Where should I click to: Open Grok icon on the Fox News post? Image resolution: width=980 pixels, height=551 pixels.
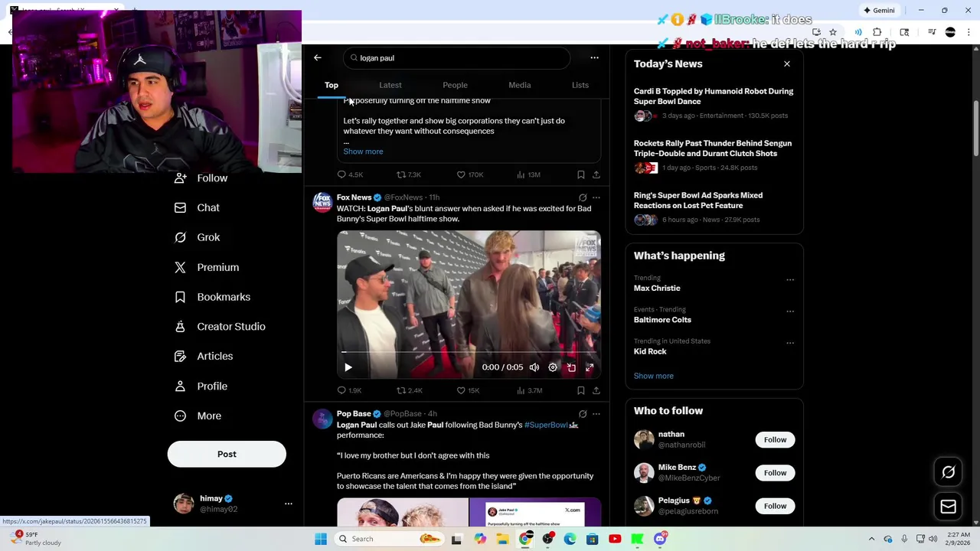coord(583,198)
